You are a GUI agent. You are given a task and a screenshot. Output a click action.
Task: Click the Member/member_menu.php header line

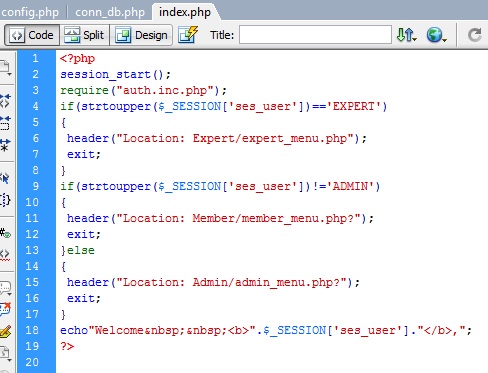point(220,218)
